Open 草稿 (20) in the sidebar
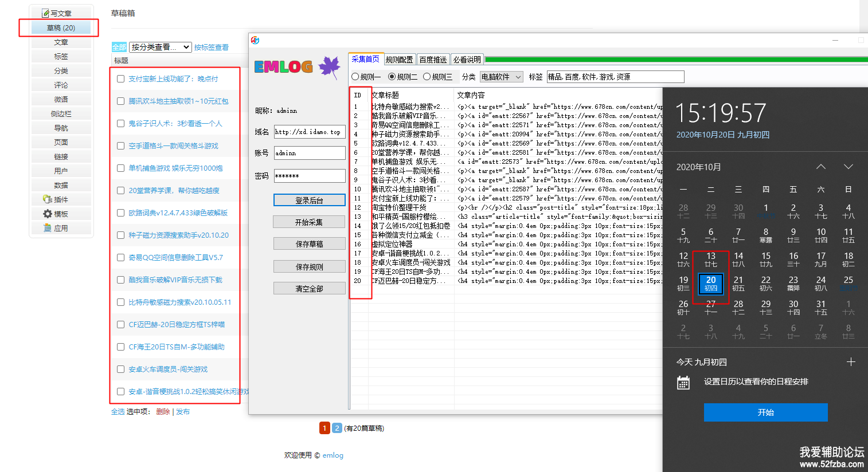This screenshot has width=868, height=472. click(x=61, y=27)
